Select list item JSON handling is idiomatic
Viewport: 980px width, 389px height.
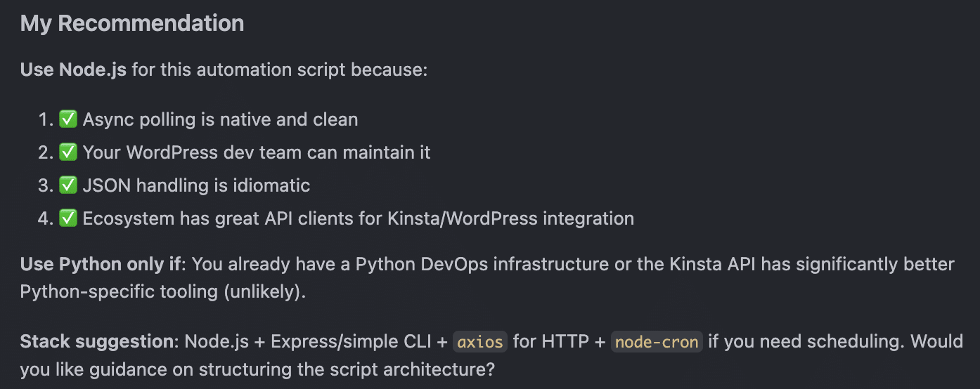point(196,185)
